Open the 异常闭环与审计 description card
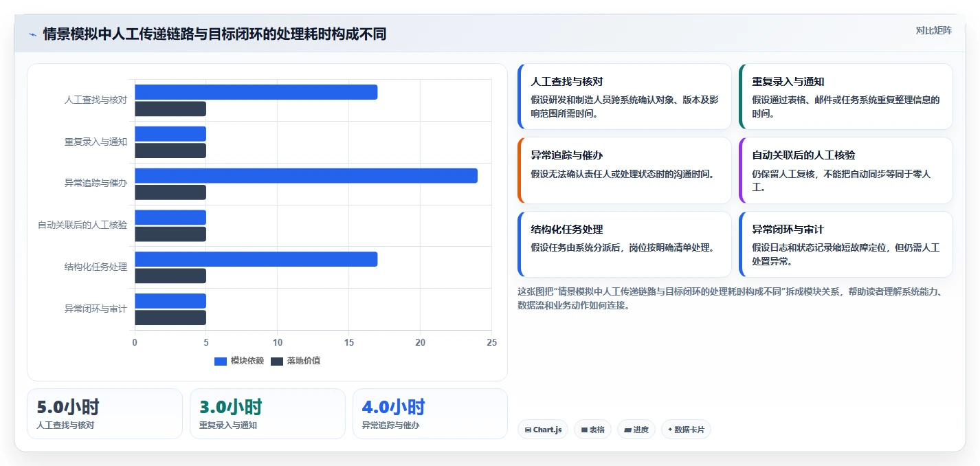This screenshot has height=466, width=980. pyautogui.click(x=845, y=244)
